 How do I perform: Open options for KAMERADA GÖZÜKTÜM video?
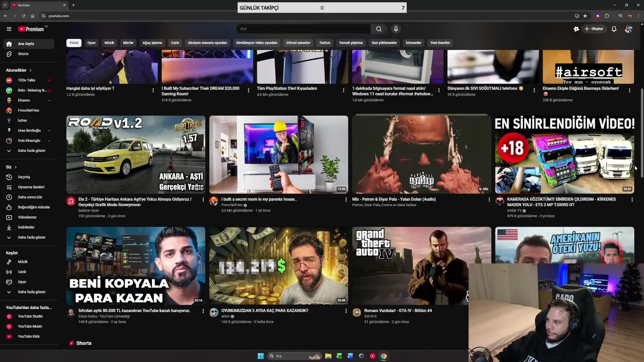pos(632,200)
